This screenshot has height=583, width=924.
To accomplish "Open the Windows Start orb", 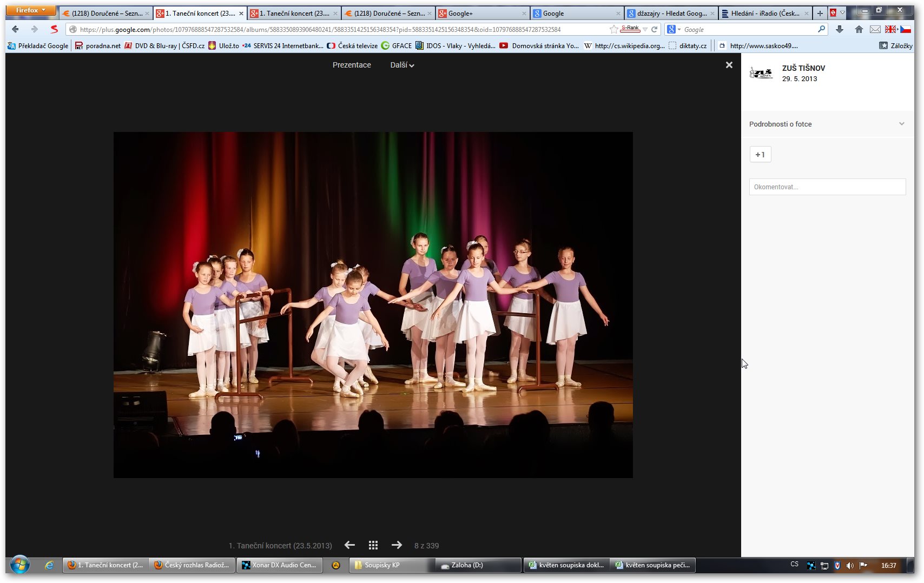I will [x=20, y=565].
